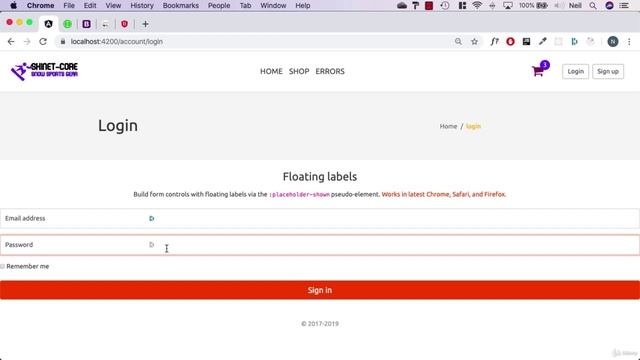
Task: Open the View menu
Action: [113, 6]
